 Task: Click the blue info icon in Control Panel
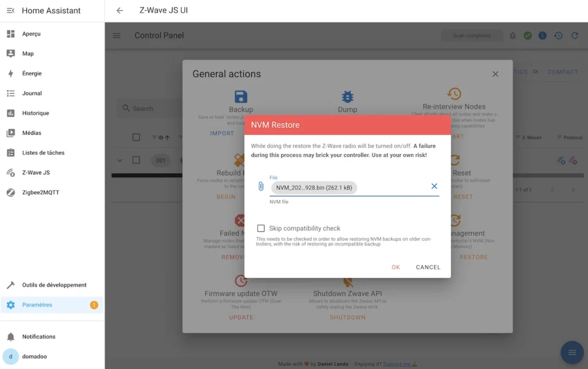tap(543, 36)
